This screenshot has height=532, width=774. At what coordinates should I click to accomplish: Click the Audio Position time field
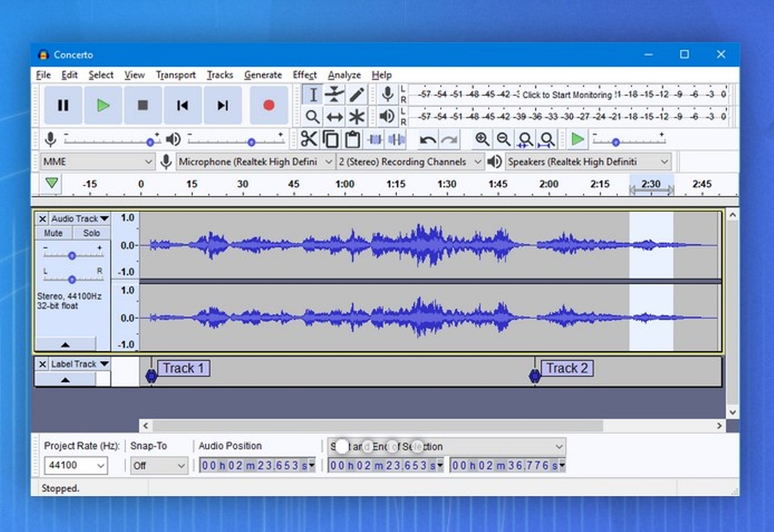click(x=257, y=465)
